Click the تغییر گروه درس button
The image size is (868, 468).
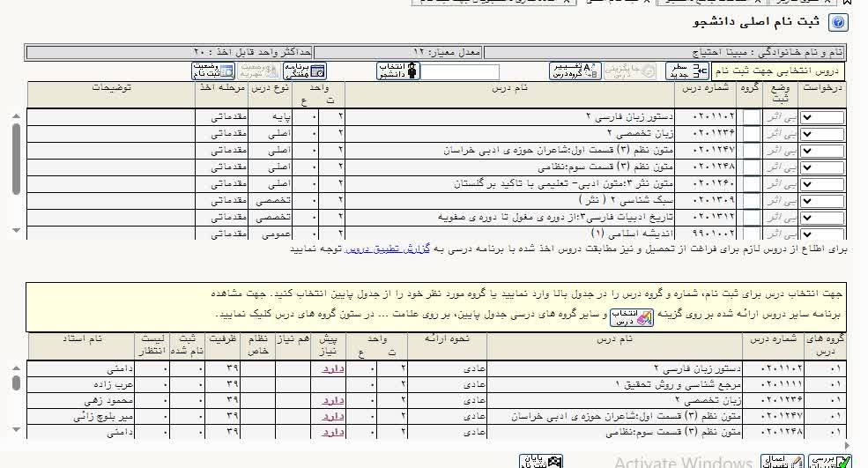coord(575,71)
